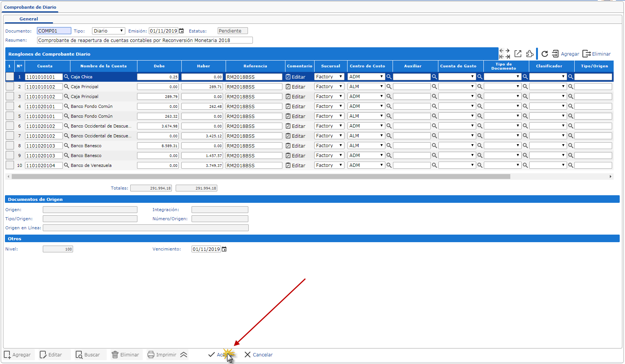The height and width of the screenshot is (364, 625).
Task: Click the horizontal scrollbar under the grid
Action: coord(261,176)
